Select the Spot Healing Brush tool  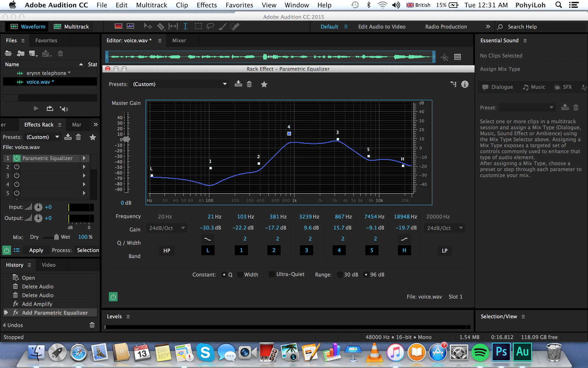point(235,26)
